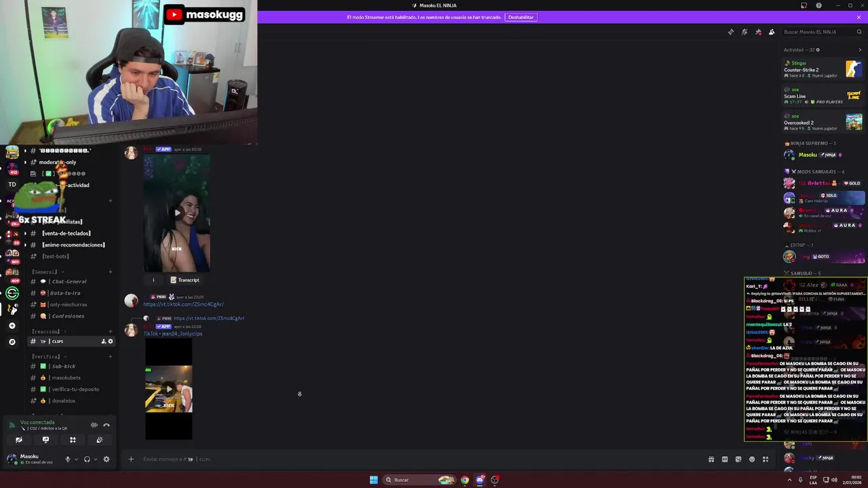Select member with GOLD badge
Viewport: 868px width, 488px height.
pos(823,183)
